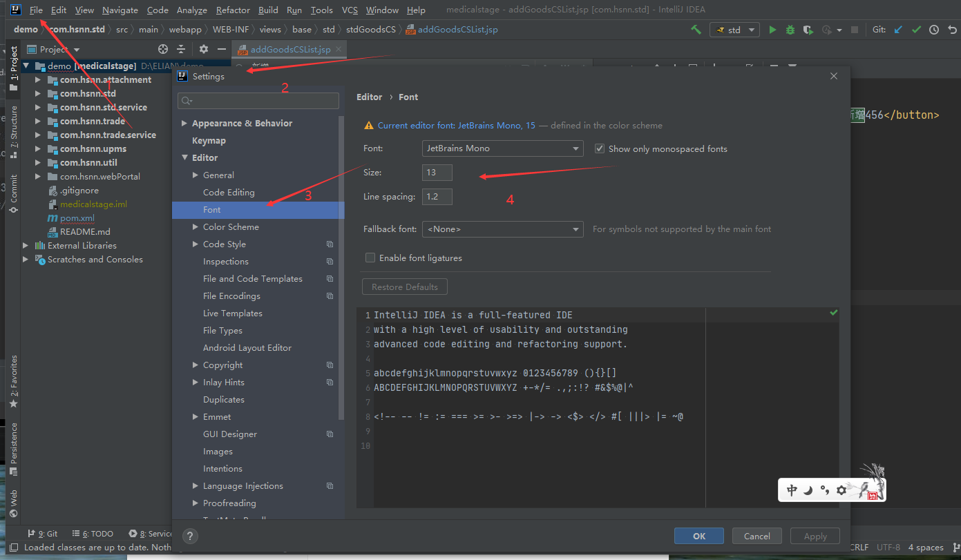Run with Coverage shield icon
The width and height of the screenshot is (961, 560).
click(808, 30)
